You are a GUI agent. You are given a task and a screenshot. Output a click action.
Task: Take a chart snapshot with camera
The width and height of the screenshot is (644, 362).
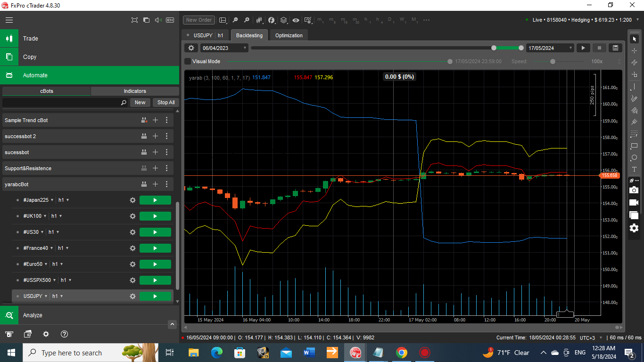tap(634, 190)
